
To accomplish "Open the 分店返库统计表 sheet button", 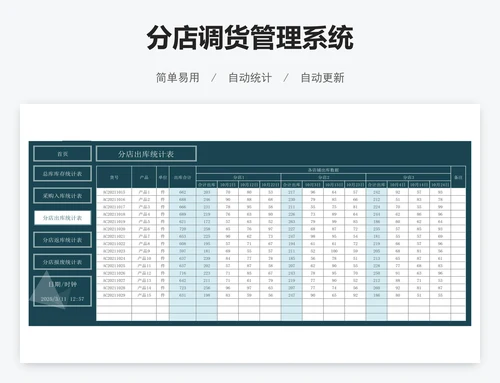I will point(62,240).
